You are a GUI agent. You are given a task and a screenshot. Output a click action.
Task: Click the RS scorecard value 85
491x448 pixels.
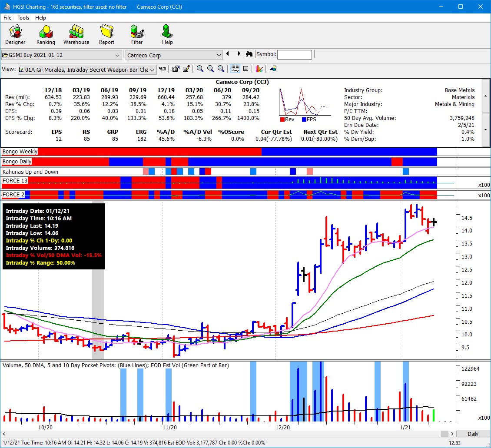click(x=87, y=139)
